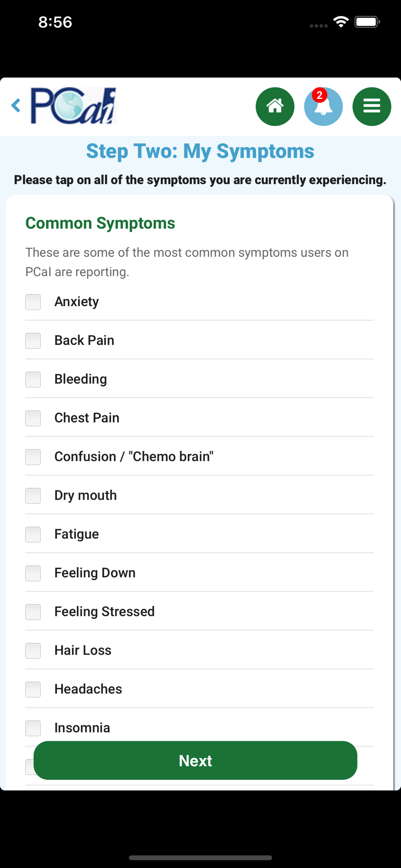Enable Confusion / "Chemo brain" checkbox
401x868 pixels.
[x=33, y=457]
